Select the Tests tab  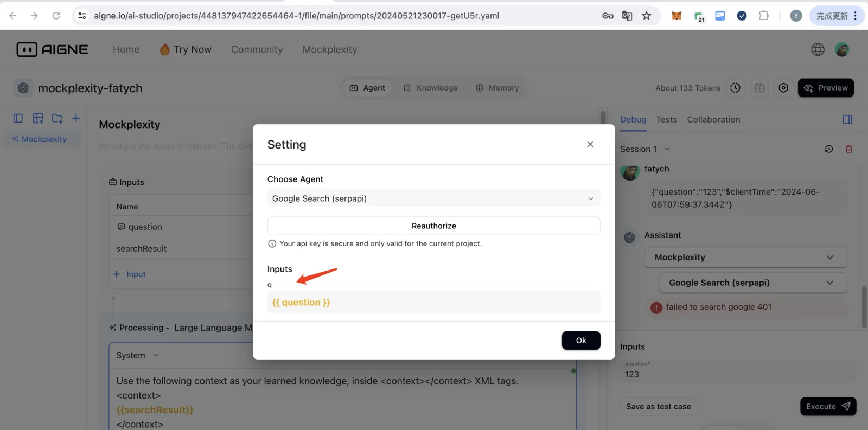pyautogui.click(x=667, y=120)
